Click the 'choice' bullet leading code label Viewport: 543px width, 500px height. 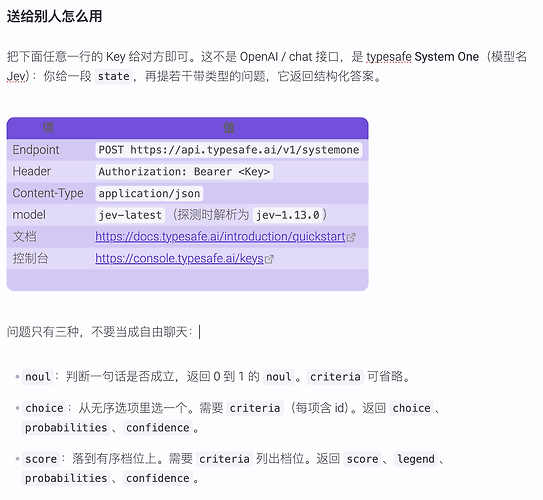[x=44, y=408]
